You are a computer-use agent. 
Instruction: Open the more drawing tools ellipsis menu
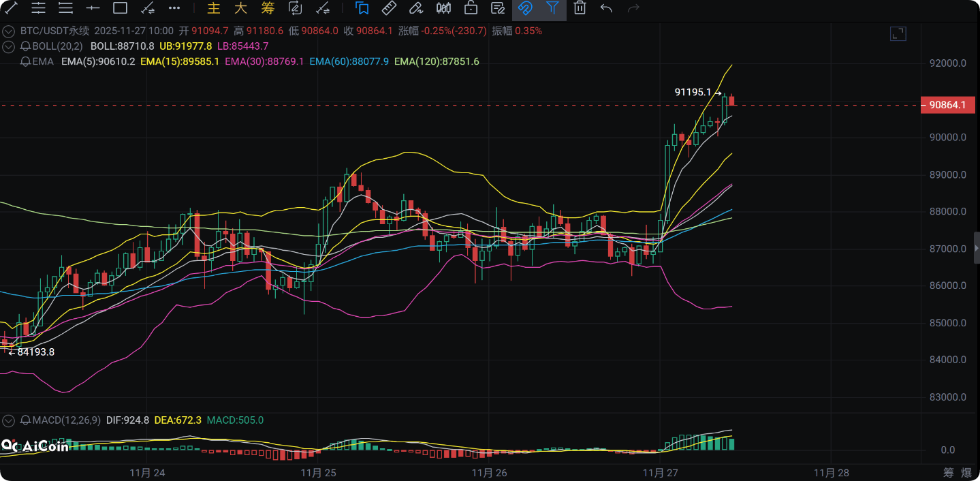click(x=174, y=8)
